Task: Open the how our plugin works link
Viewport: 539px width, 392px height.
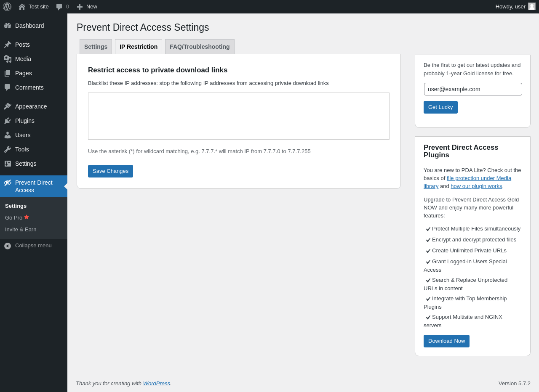Action: tap(476, 186)
